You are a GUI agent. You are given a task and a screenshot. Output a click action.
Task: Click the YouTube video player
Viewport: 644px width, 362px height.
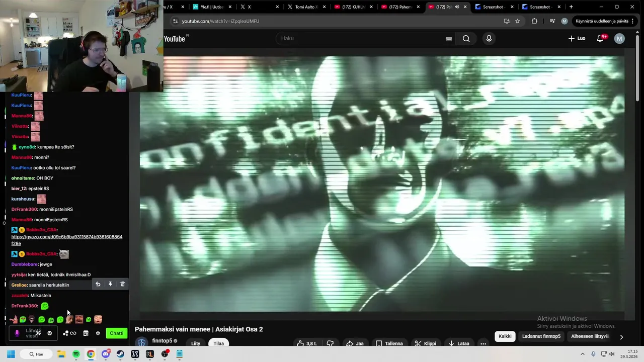coord(382,184)
